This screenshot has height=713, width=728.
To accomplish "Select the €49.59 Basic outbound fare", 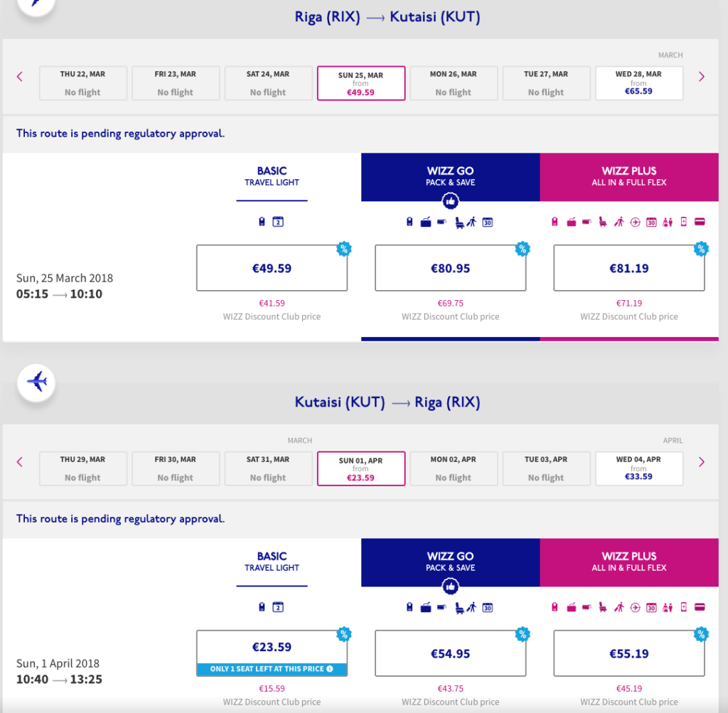I will 272,269.
